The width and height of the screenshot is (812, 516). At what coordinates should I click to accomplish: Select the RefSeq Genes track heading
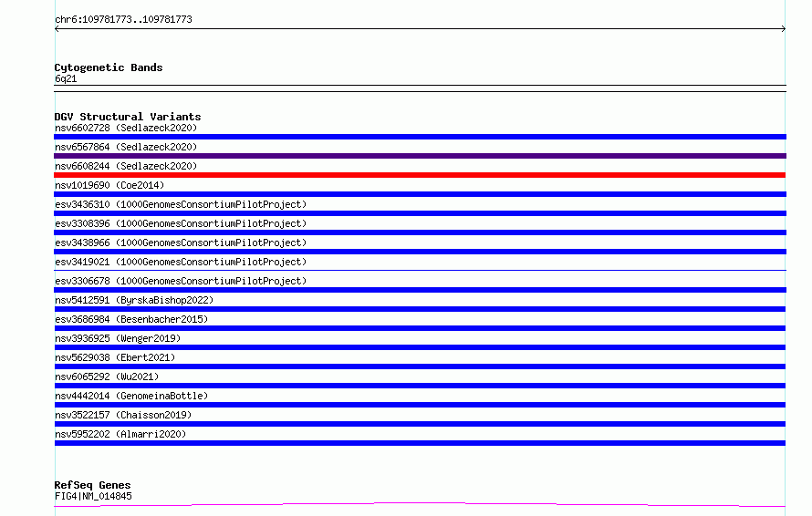click(93, 485)
